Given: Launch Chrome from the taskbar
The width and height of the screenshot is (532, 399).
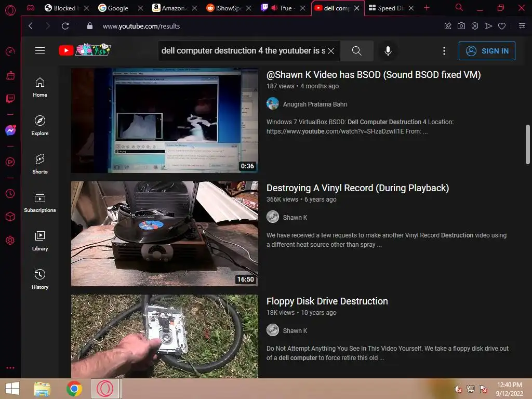Looking at the screenshot, I should click(74, 389).
